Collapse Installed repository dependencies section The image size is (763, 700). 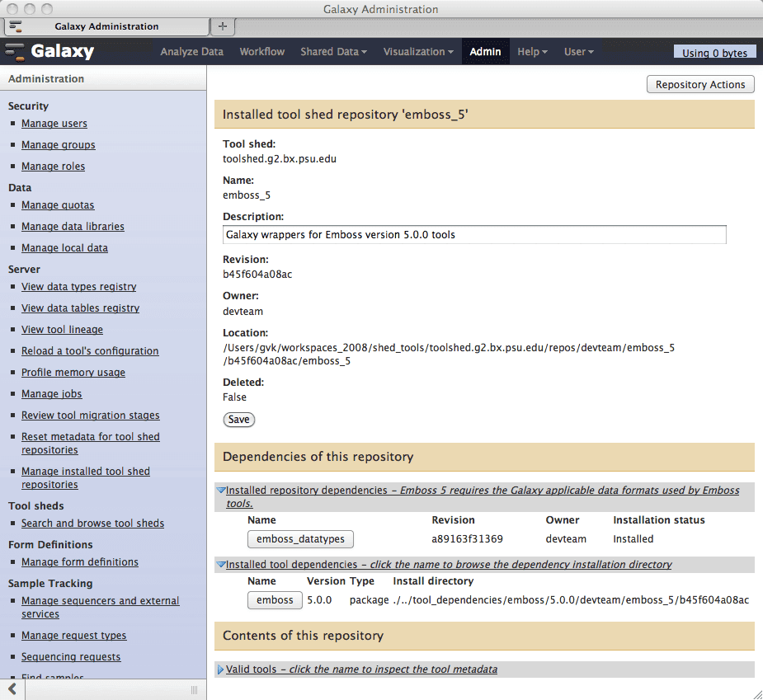click(x=221, y=491)
